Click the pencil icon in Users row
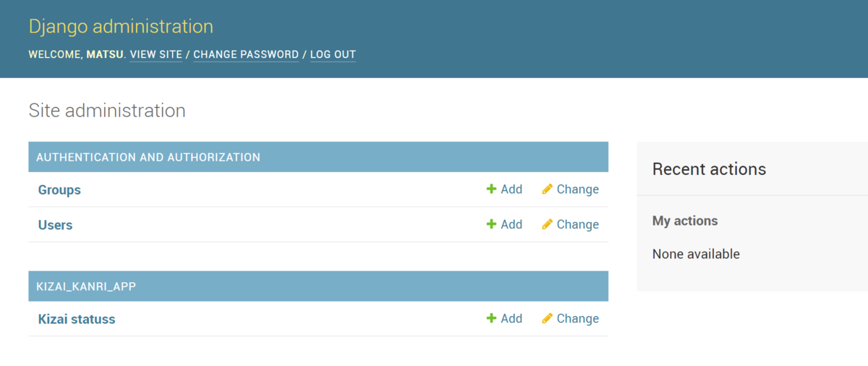Viewport: 868px width, 366px height. [x=548, y=224]
